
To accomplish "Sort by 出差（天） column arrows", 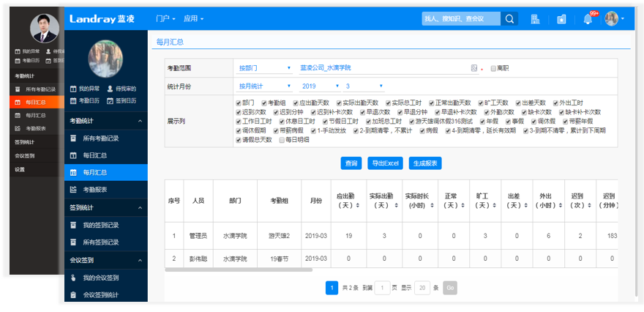I will (x=525, y=205).
